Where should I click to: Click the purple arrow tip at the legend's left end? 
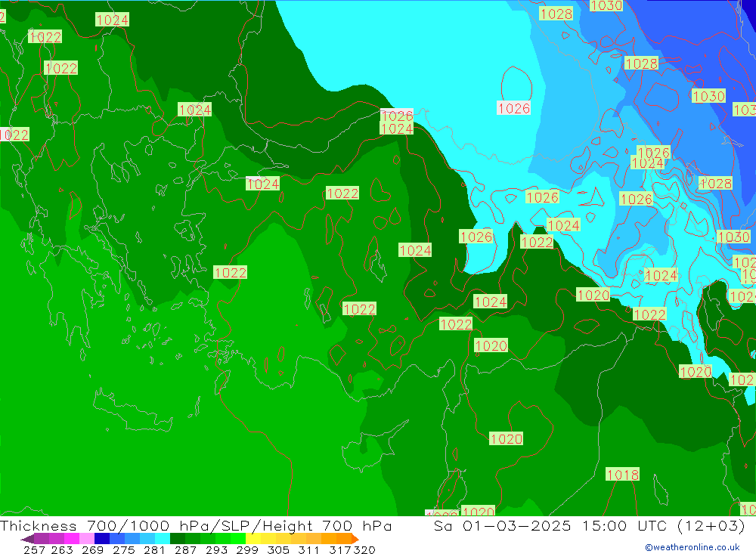pos(27,540)
